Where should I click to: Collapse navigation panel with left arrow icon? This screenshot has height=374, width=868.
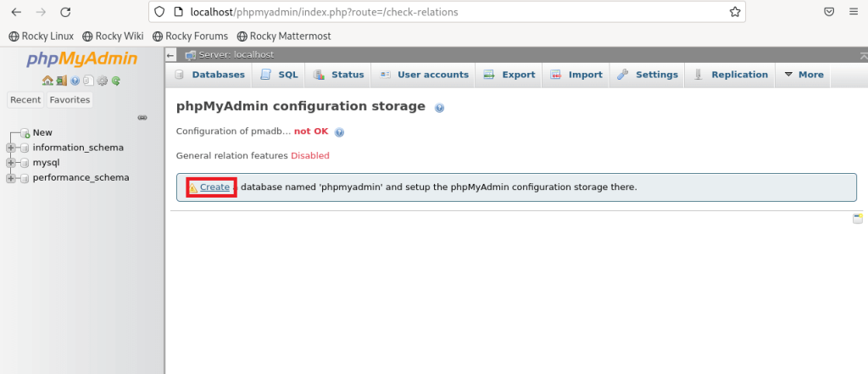tap(171, 55)
